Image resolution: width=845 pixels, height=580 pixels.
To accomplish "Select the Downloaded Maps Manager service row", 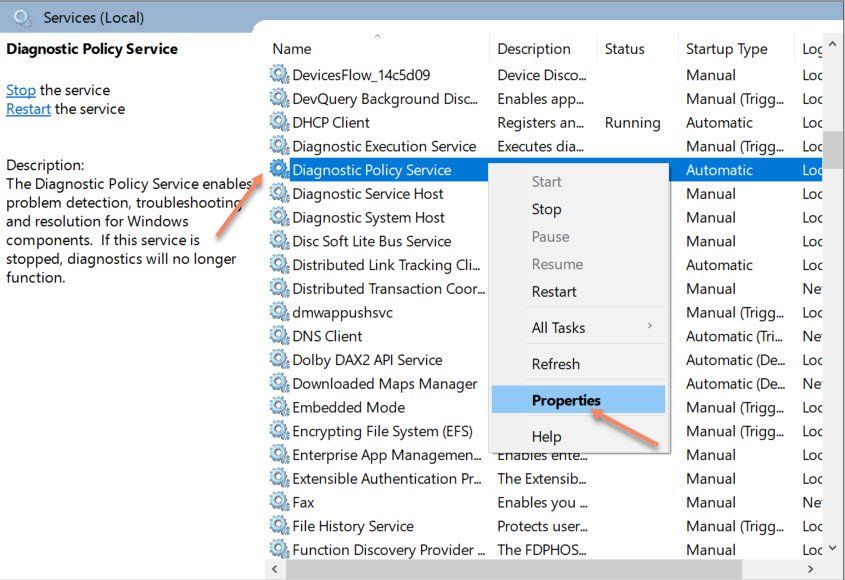I will [384, 384].
